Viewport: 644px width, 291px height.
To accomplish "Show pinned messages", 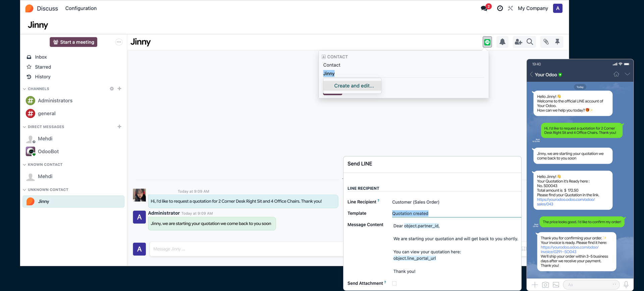I will tap(557, 42).
